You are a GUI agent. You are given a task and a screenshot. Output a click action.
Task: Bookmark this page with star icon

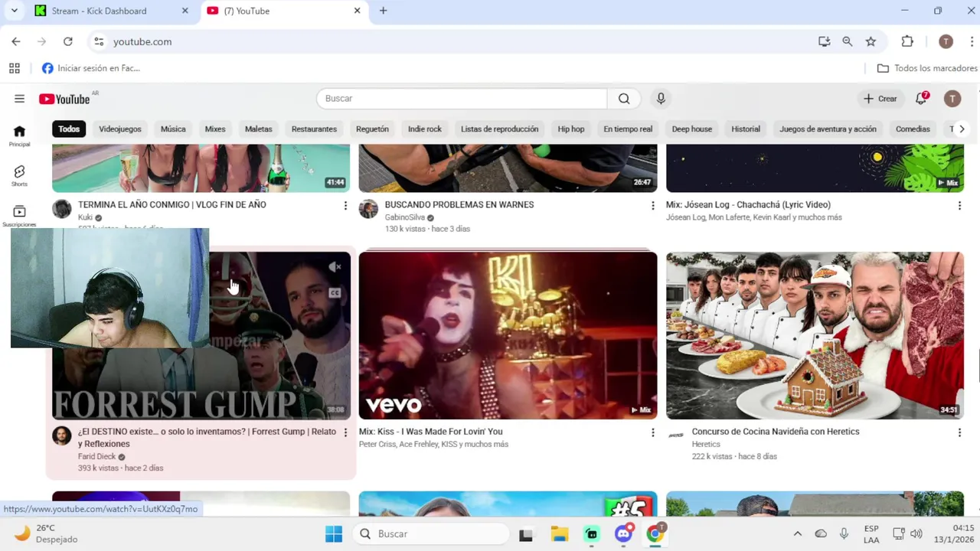click(x=871, y=42)
